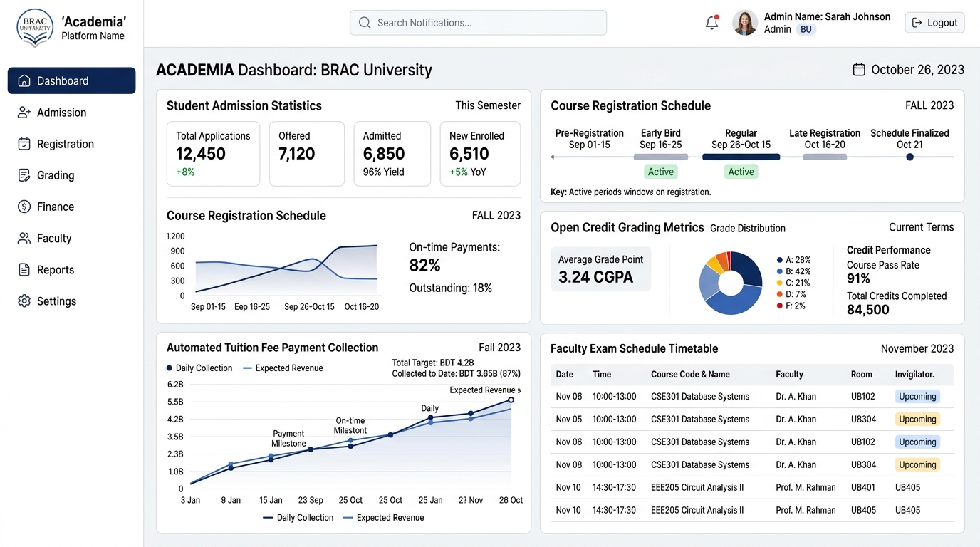Screen dimensions: 980x547
Task: Select the Offered 7,120 card
Action: point(307,154)
